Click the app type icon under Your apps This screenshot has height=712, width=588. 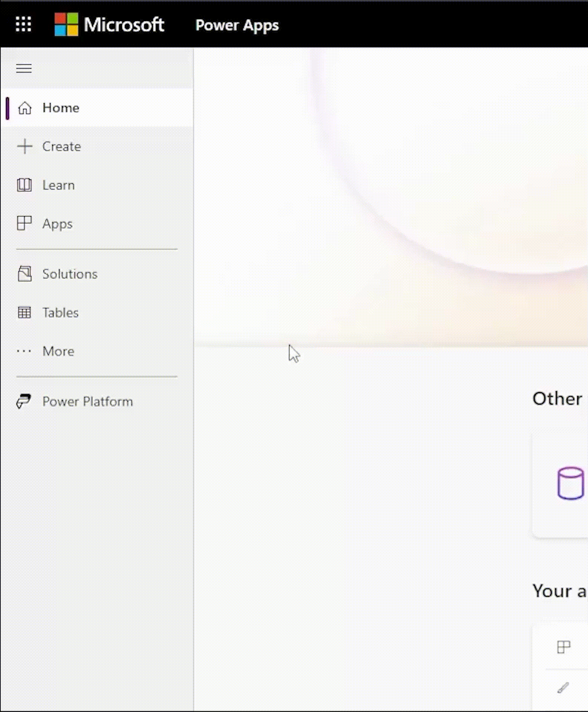(564, 647)
